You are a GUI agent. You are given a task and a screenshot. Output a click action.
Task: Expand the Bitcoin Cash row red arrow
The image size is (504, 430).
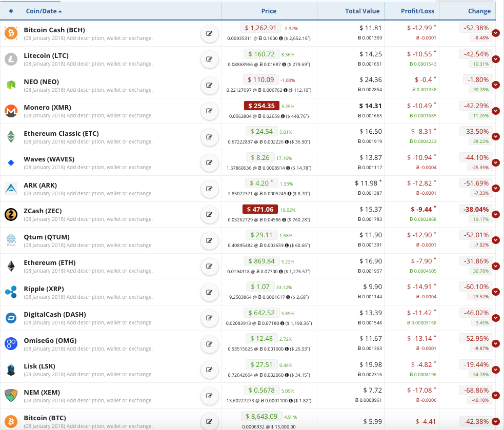pyautogui.click(x=496, y=33)
